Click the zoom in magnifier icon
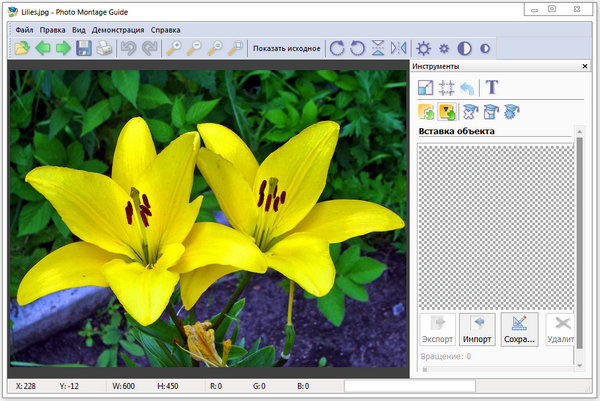The height and width of the screenshot is (401, 600). pos(174,48)
